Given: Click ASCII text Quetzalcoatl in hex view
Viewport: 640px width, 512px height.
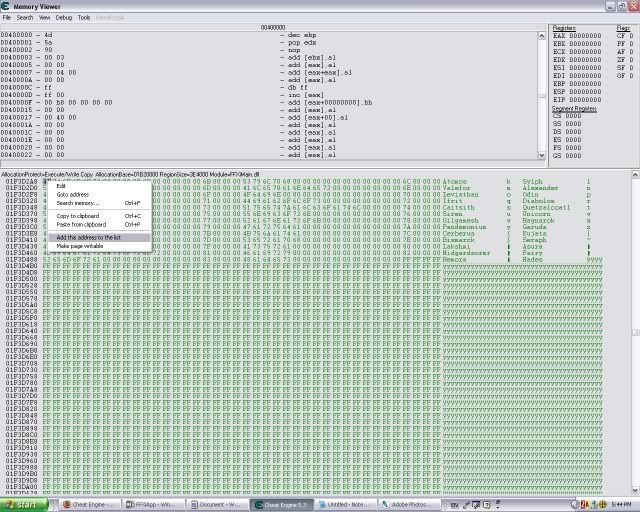Looking at the screenshot, I should coord(546,207).
